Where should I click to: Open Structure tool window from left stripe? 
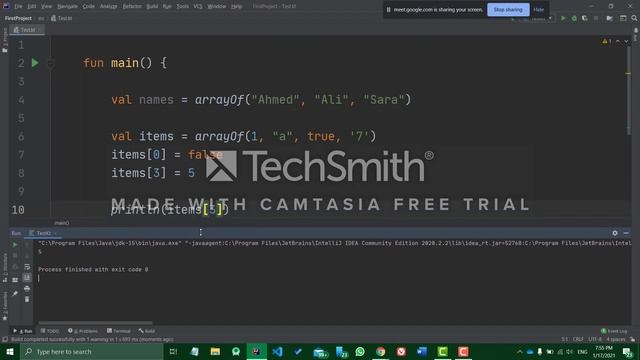click(4, 267)
